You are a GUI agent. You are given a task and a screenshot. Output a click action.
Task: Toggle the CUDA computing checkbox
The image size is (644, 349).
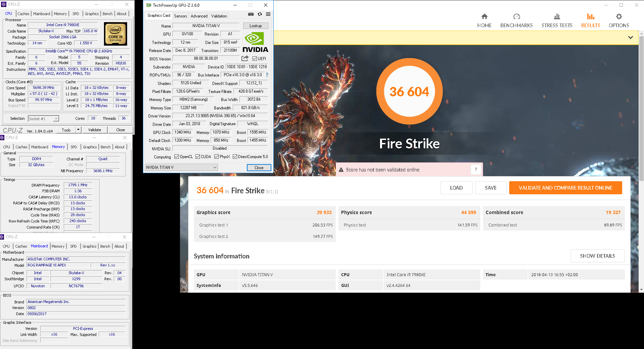tap(198, 157)
